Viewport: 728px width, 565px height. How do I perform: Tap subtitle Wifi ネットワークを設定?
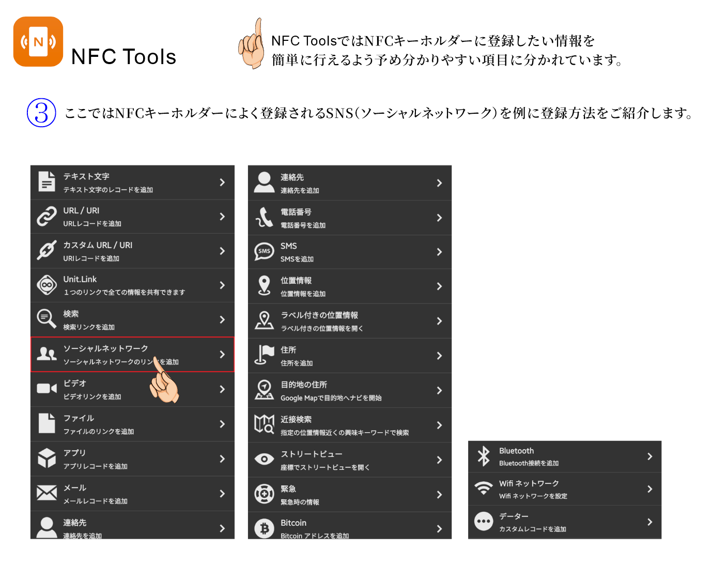tap(533, 496)
